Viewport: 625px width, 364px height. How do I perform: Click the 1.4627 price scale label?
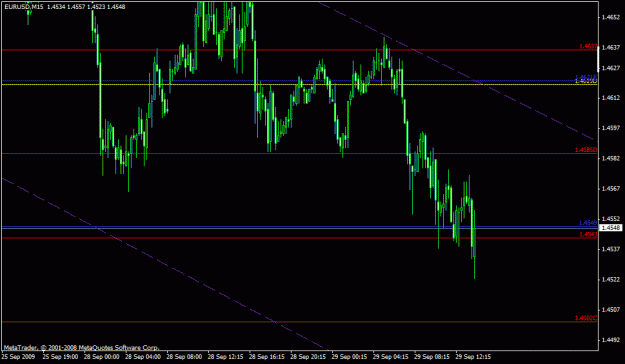click(x=611, y=68)
